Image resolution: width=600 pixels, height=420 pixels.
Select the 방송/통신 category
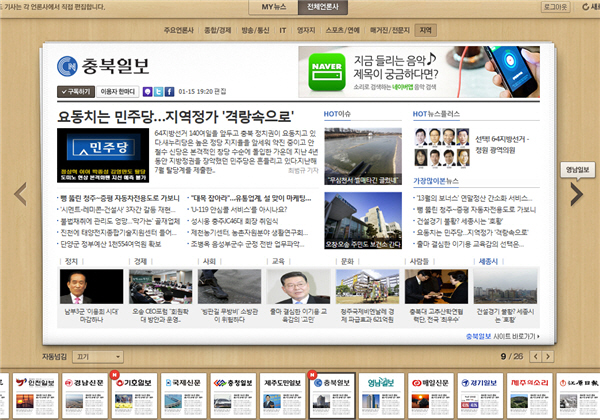tap(255, 30)
